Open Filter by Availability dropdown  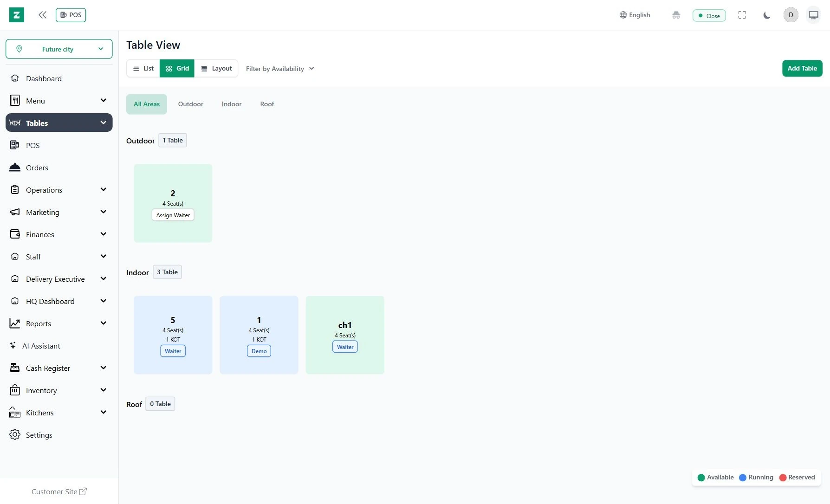(x=280, y=69)
